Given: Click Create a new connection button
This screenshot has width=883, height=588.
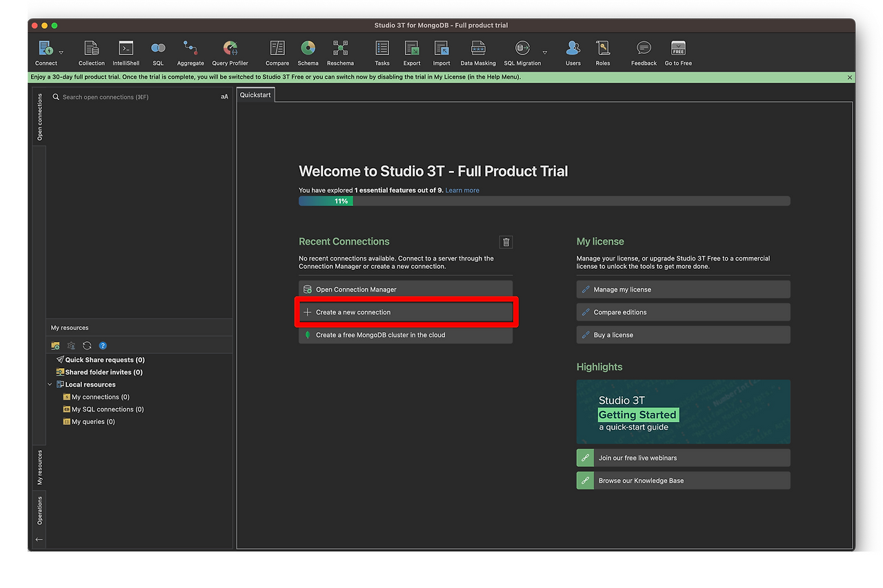Looking at the screenshot, I should (406, 312).
